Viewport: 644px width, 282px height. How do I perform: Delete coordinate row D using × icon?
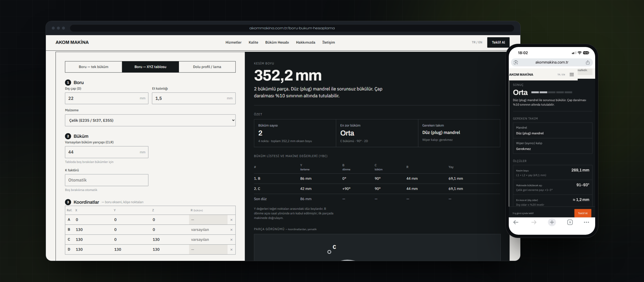coord(231,250)
